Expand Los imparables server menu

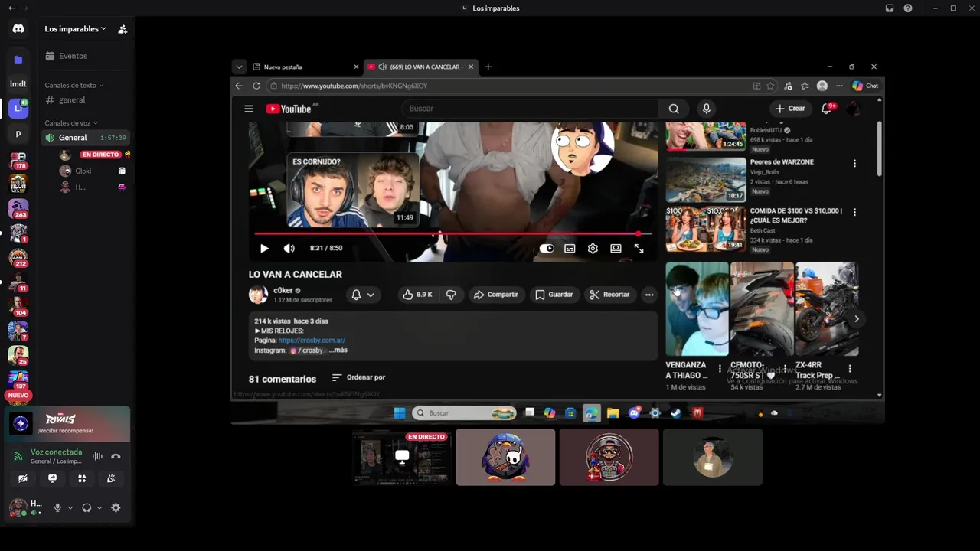point(75,29)
